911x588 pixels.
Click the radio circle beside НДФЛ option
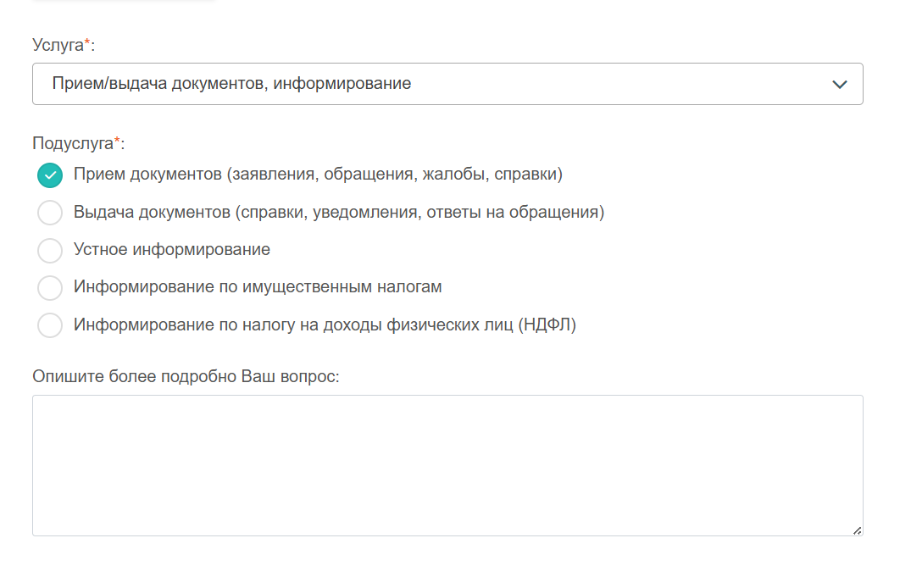(x=49, y=325)
